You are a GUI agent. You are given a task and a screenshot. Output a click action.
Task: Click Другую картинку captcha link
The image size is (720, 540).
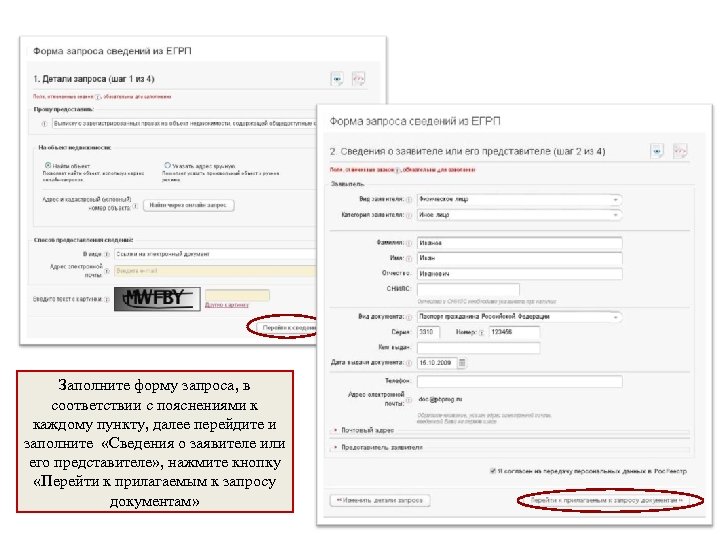227,305
